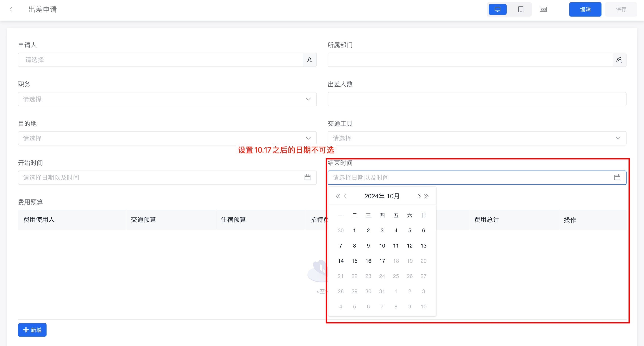Screen dimensions: 644x346
Task: Click disabled date 19 in calendar
Action: [409, 261]
